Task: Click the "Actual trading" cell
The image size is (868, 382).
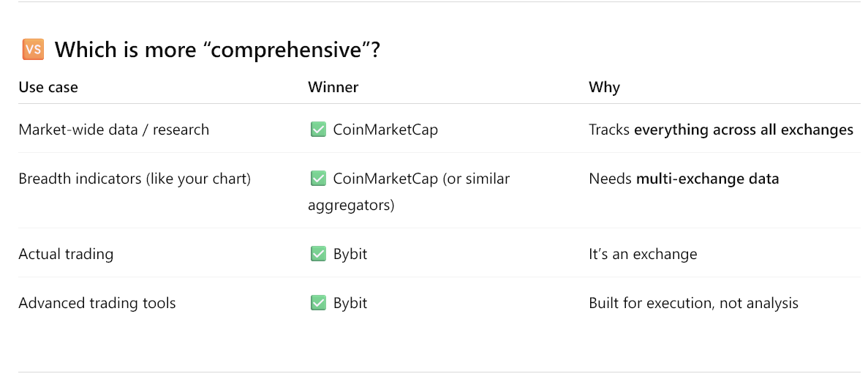Action: 66,255
